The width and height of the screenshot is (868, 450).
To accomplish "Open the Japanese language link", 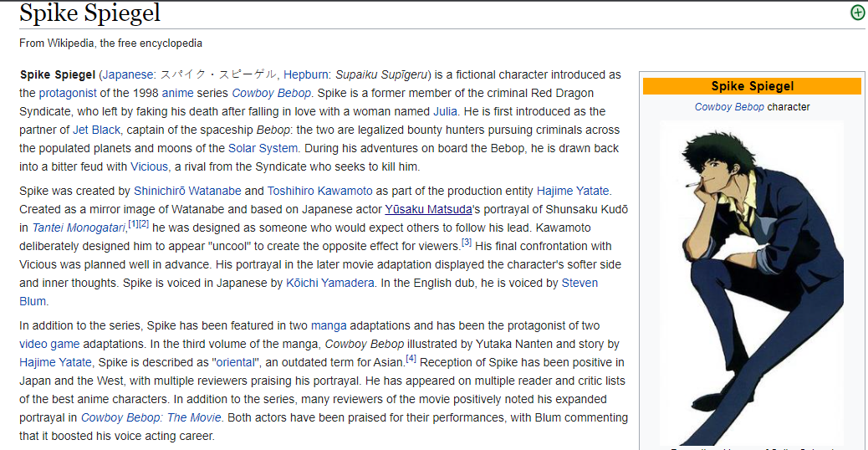I will [129, 74].
